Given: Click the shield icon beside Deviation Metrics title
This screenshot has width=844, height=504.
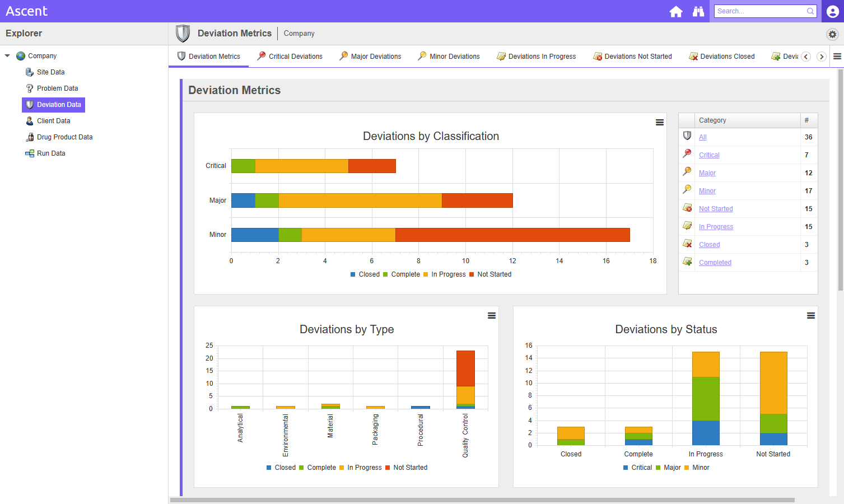Looking at the screenshot, I should point(183,34).
